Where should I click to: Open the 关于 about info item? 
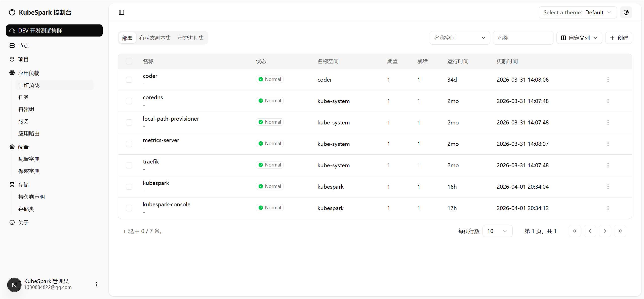[23, 222]
